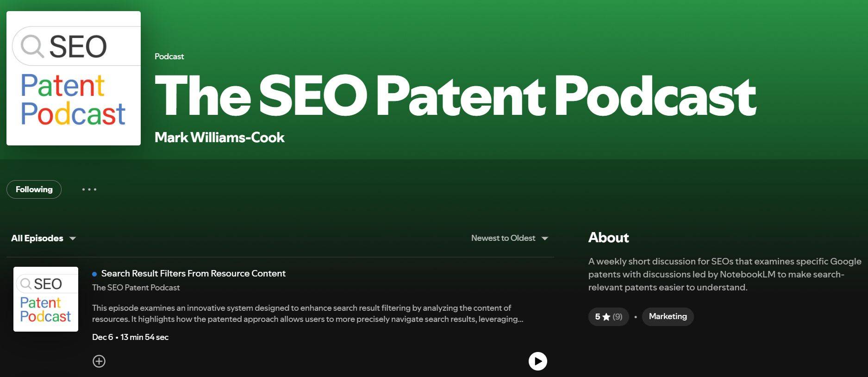
Task: Open The SEO Patent Podcast show link under episode title
Action: pyautogui.click(x=136, y=288)
